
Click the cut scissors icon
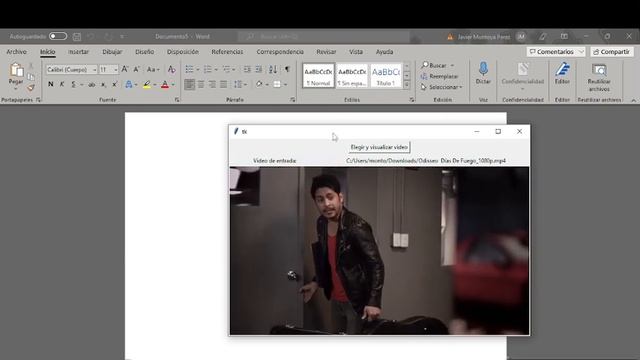tap(31, 67)
